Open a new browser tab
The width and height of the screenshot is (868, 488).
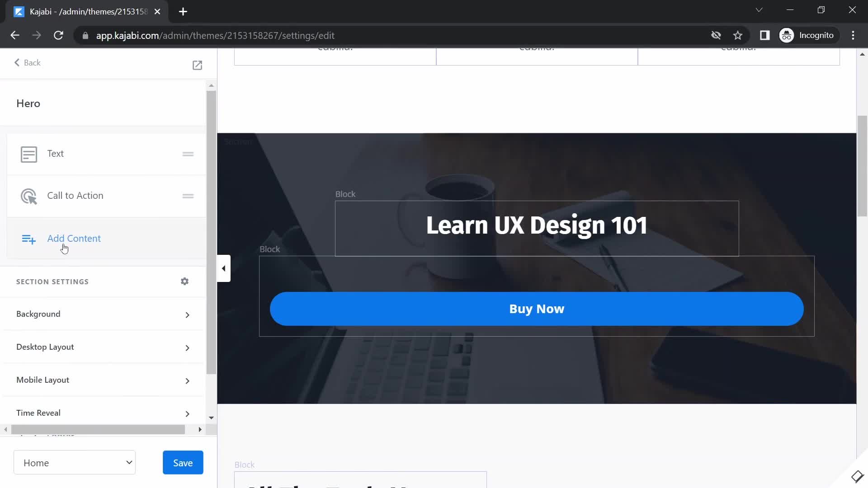(x=183, y=12)
